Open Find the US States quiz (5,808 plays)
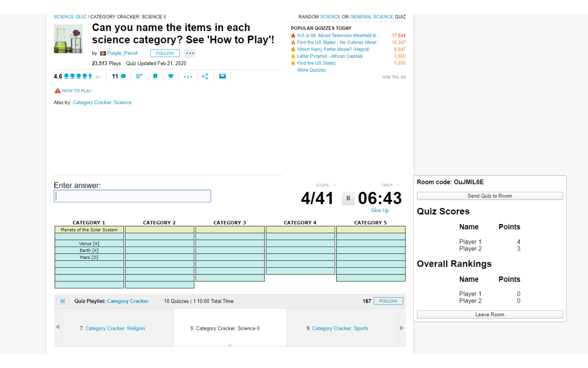Image resolution: width=588 pixels, height=368 pixels. (x=316, y=63)
